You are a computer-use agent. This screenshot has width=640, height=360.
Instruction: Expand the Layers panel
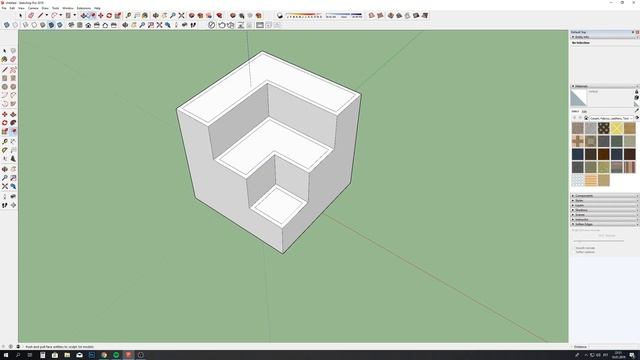573,205
